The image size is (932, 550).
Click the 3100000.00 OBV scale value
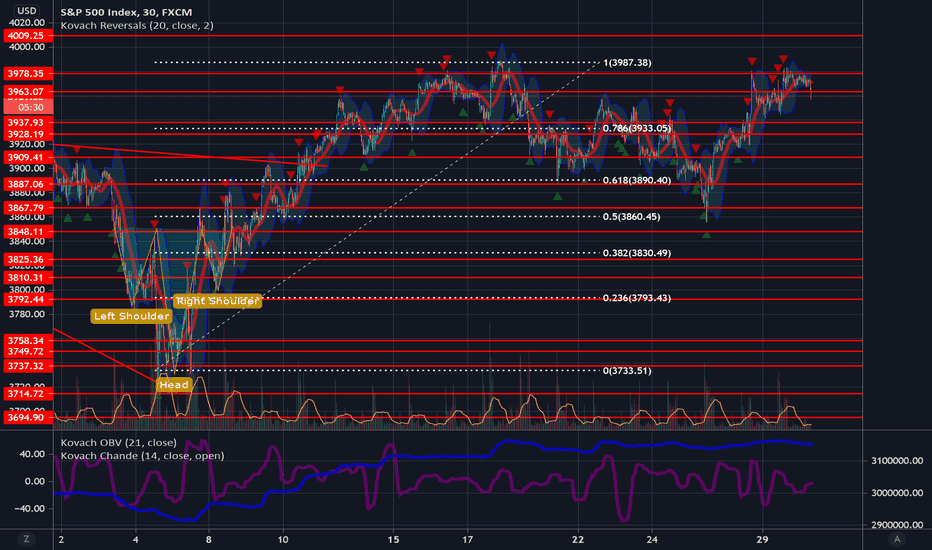[897, 461]
